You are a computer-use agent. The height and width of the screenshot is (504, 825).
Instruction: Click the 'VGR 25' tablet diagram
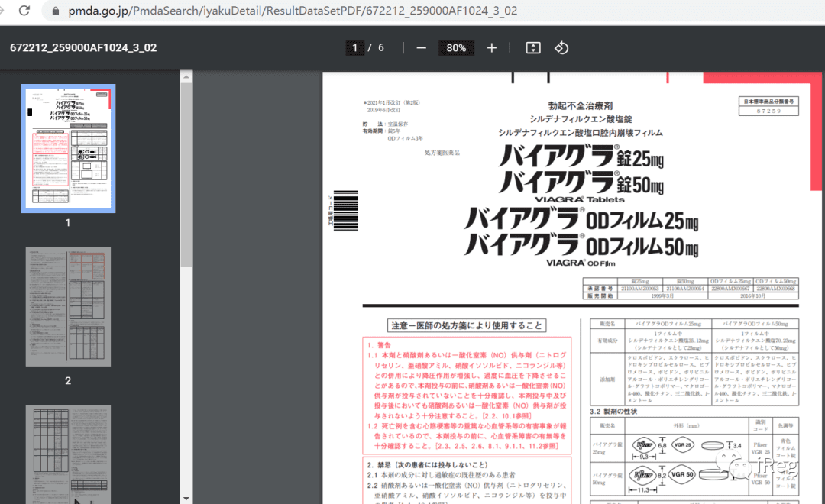point(683,444)
